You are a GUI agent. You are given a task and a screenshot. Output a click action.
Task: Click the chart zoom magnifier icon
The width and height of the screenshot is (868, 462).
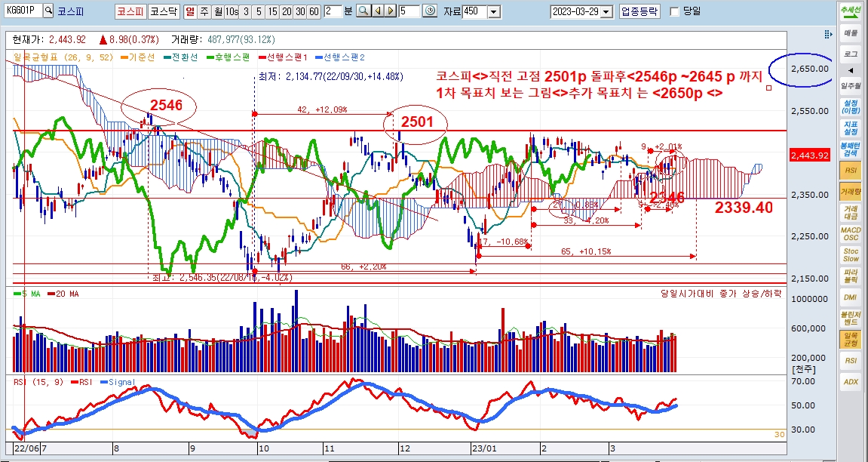(x=363, y=11)
